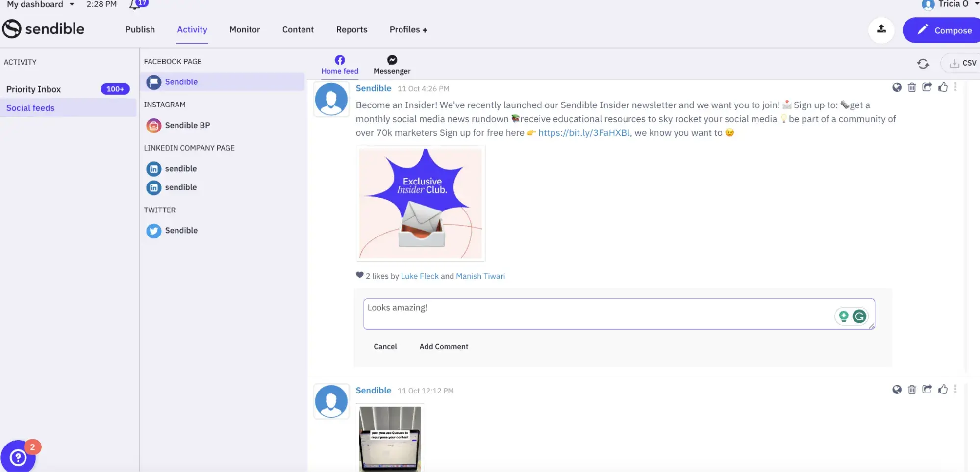Open the post on Facebook via globe icon
This screenshot has width=980, height=472.
pos(897,87)
